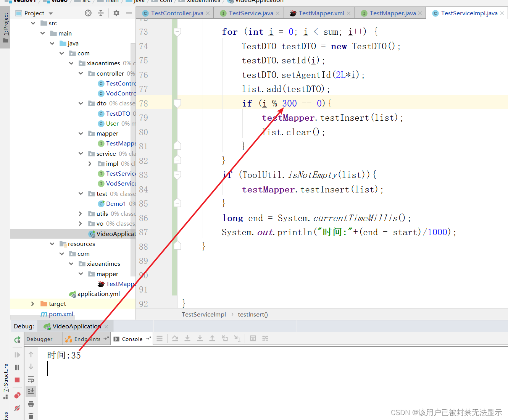This screenshot has height=420, width=508.
Task: Stop the VideoApplication debug session
Action: [17, 380]
